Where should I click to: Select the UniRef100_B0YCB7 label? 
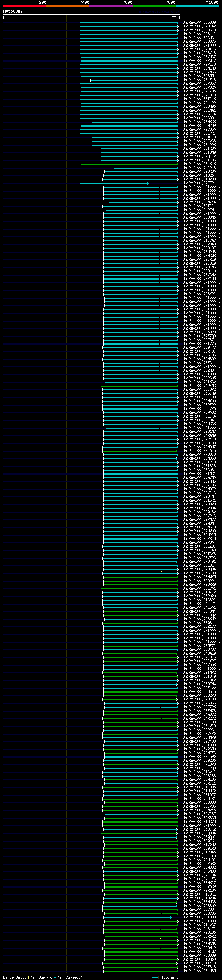[x=199, y=814]
